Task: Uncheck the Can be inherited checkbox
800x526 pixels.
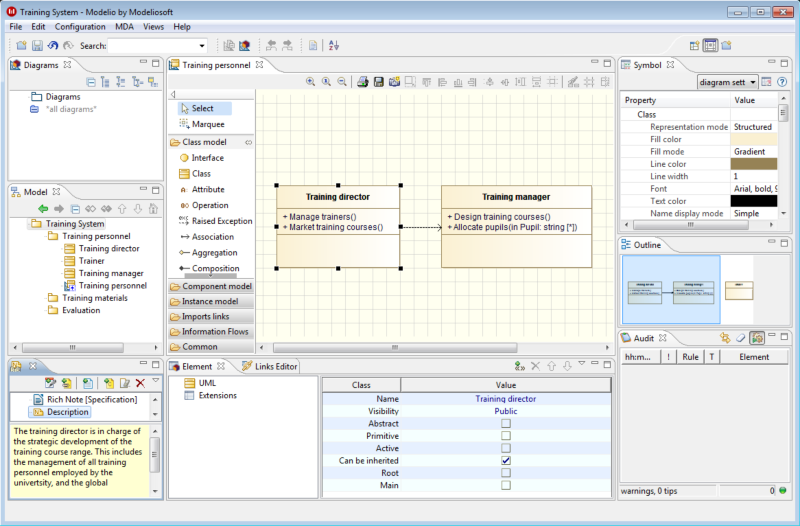Action: coord(506,461)
